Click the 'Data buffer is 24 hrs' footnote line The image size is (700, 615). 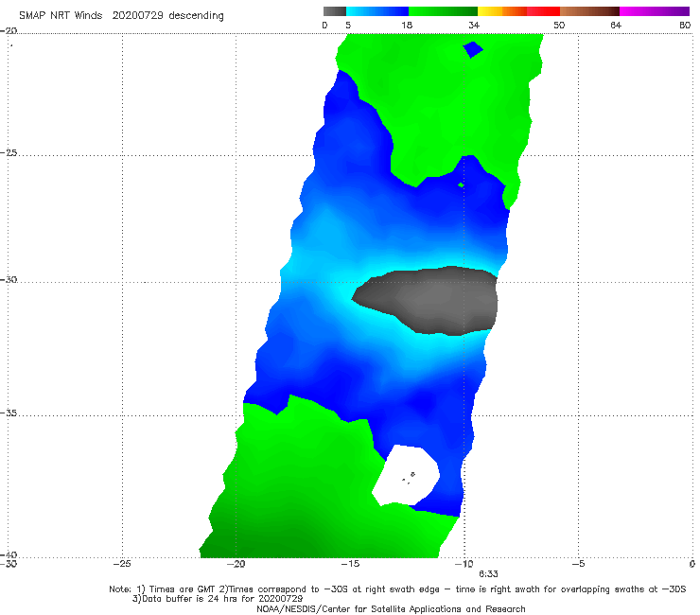217,599
